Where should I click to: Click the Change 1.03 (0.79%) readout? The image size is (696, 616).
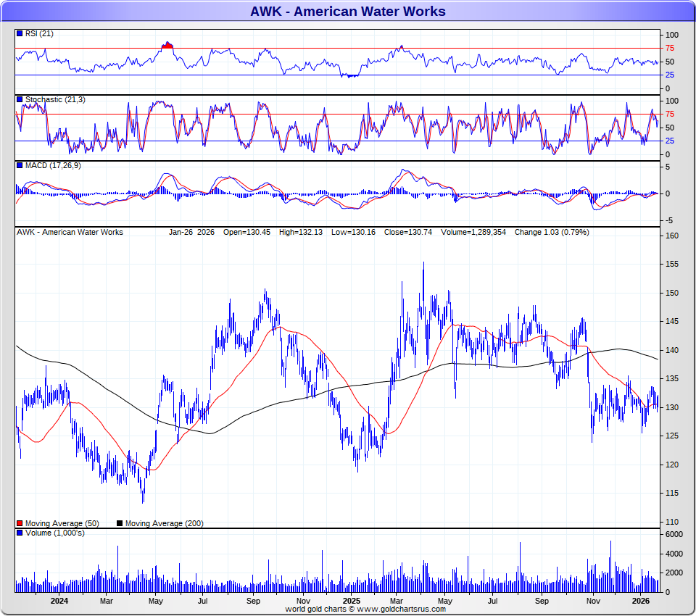coord(552,232)
